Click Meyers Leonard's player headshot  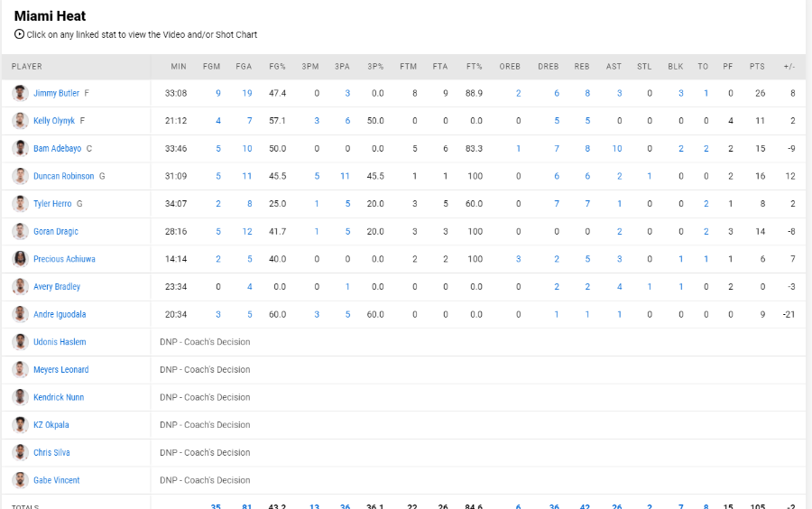click(x=20, y=370)
